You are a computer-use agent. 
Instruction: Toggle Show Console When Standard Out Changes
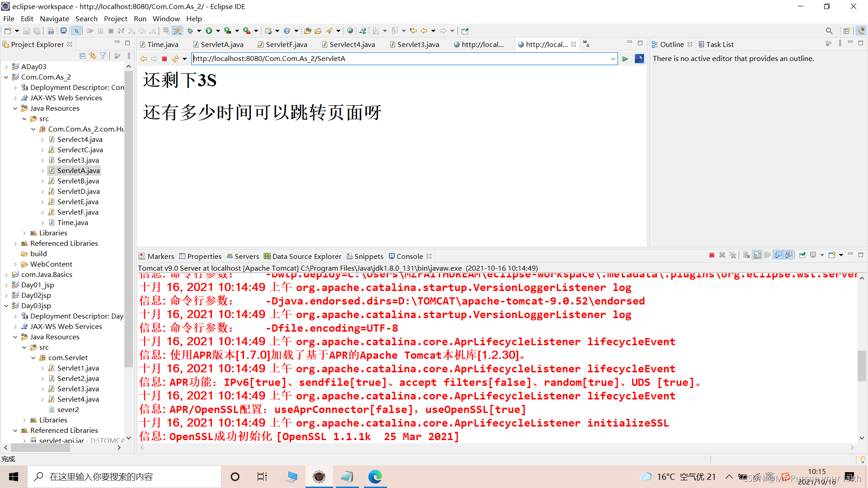pyautogui.click(x=778, y=255)
